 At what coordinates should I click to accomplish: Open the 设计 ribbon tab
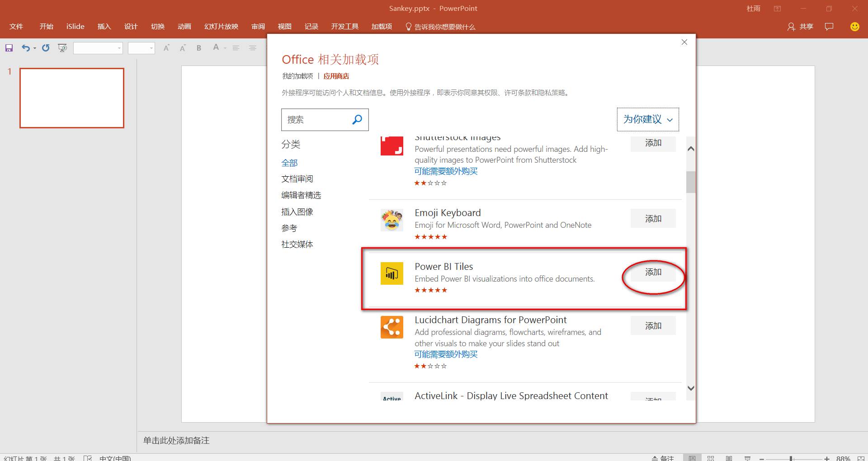tap(131, 27)
